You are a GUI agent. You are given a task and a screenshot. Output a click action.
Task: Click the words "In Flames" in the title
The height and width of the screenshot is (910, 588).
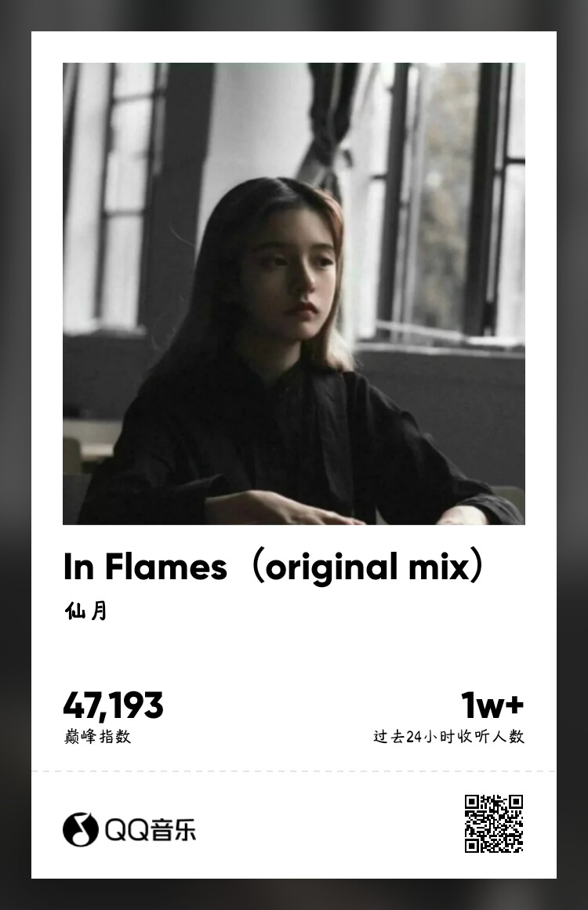(145, 567)
